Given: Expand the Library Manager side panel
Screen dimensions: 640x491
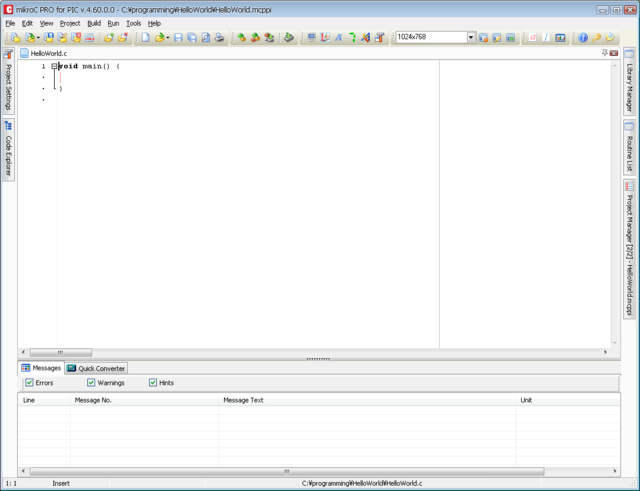Looking at the screenshot, I should [x=629, y=81].
